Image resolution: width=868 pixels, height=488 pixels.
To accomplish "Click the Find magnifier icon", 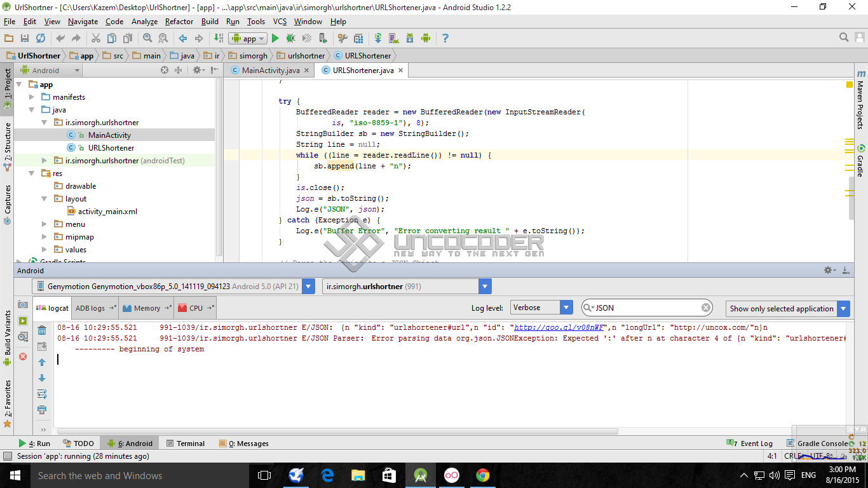I will coord(147,38).
